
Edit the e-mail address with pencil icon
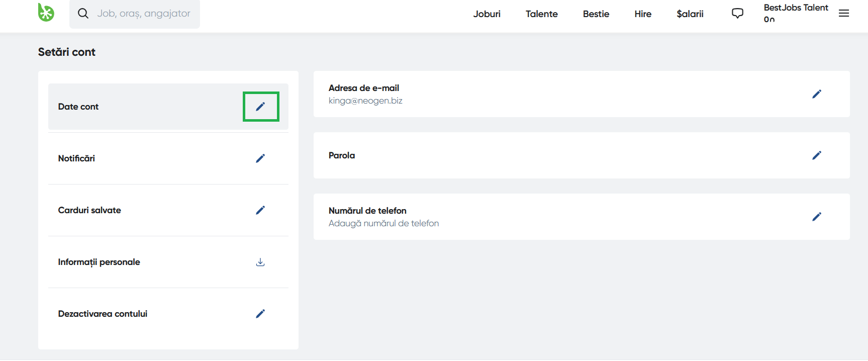point(817,94)
